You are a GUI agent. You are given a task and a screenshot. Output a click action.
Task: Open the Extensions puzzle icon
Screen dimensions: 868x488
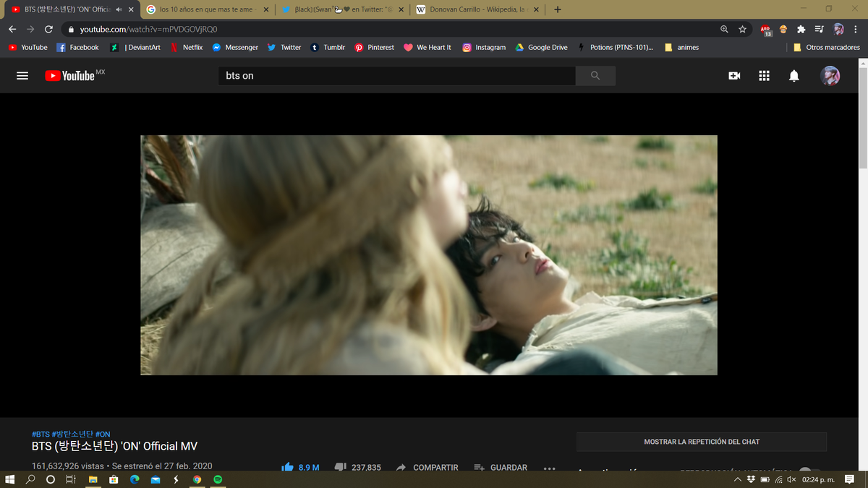pos(801,29)
